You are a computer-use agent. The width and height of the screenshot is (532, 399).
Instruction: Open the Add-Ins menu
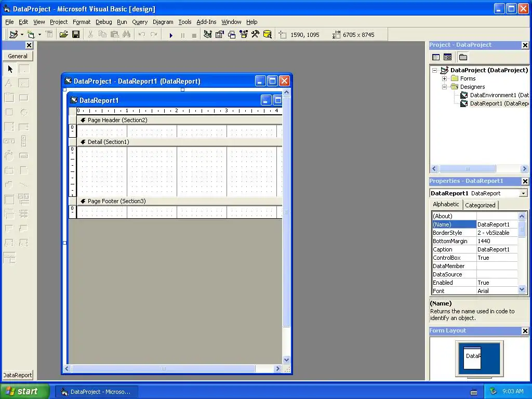click(206, 22)
